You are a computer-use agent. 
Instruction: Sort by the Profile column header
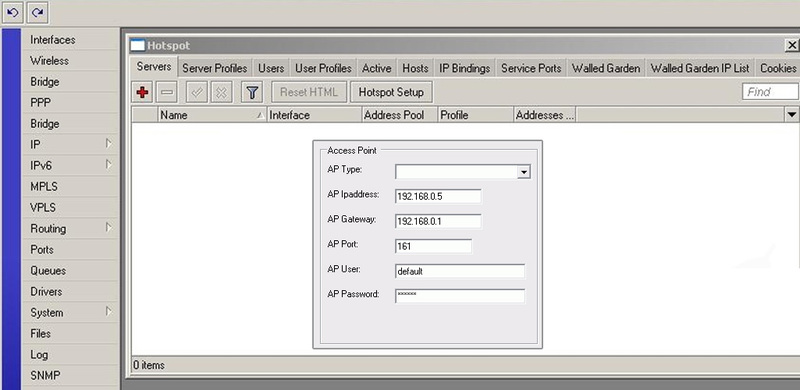point(476,115)
